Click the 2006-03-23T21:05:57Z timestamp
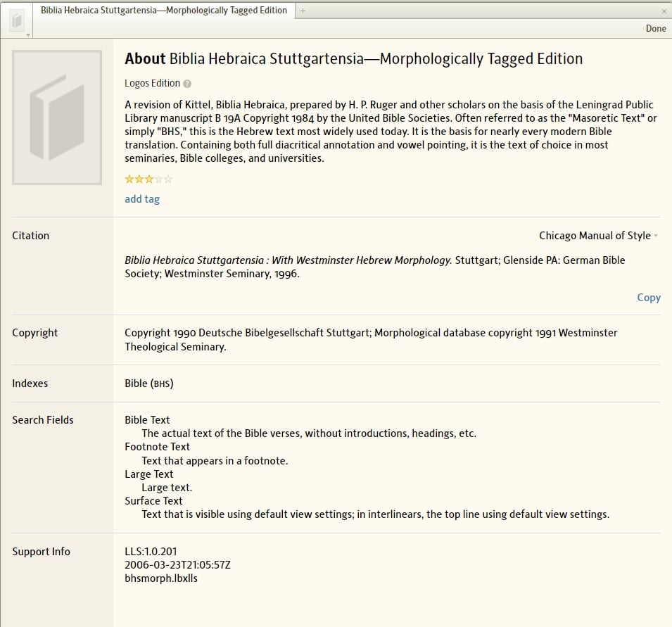 (177, 565)
